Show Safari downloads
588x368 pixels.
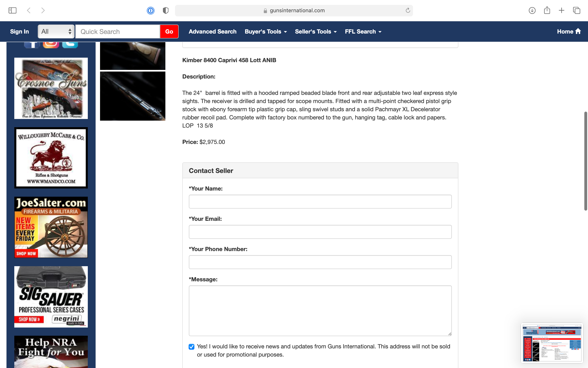click(532, 10)
